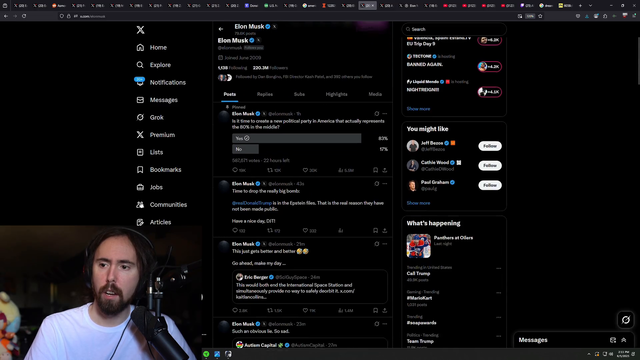
Task: Reply to the pinned poll post
Action: tap(235, 170)
